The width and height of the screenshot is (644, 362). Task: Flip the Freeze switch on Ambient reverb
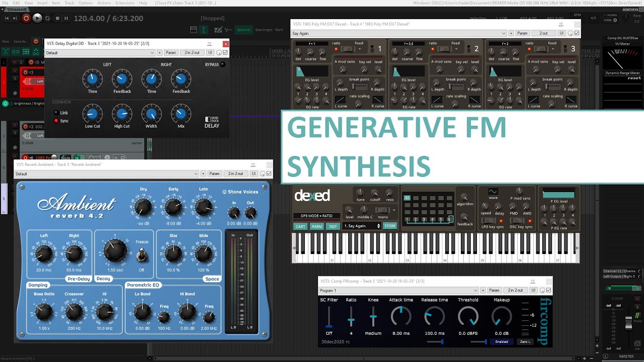142,255
